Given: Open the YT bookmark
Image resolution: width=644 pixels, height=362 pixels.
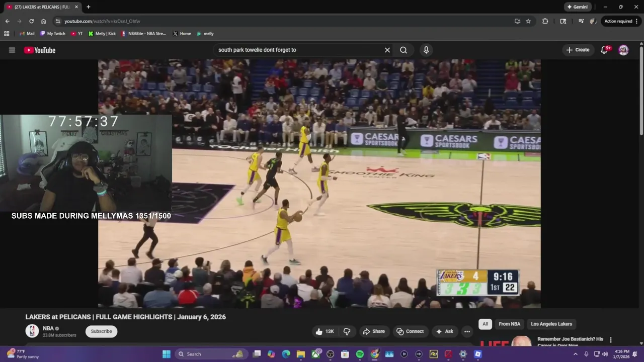Looking at the screenshot, I should coord(76,34).
